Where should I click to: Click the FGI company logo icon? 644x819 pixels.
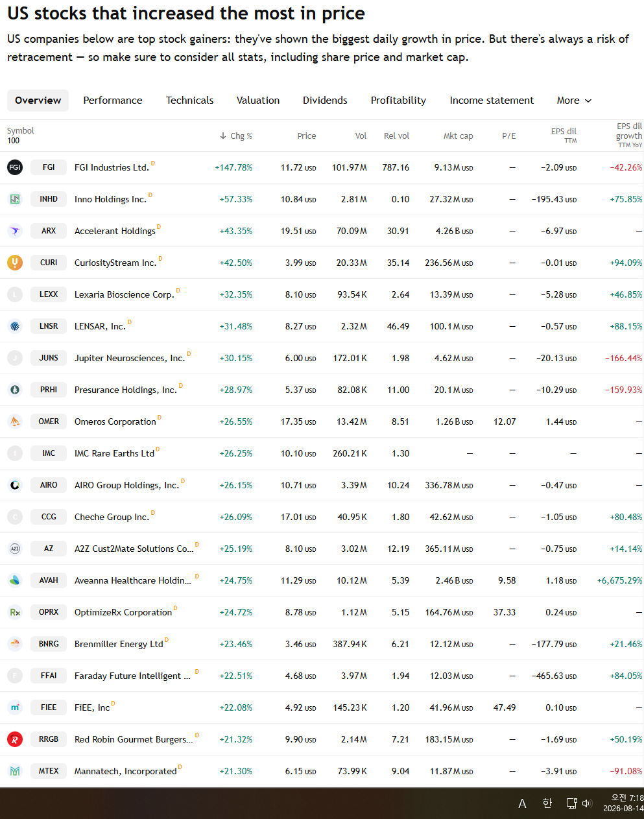point(15,167)
